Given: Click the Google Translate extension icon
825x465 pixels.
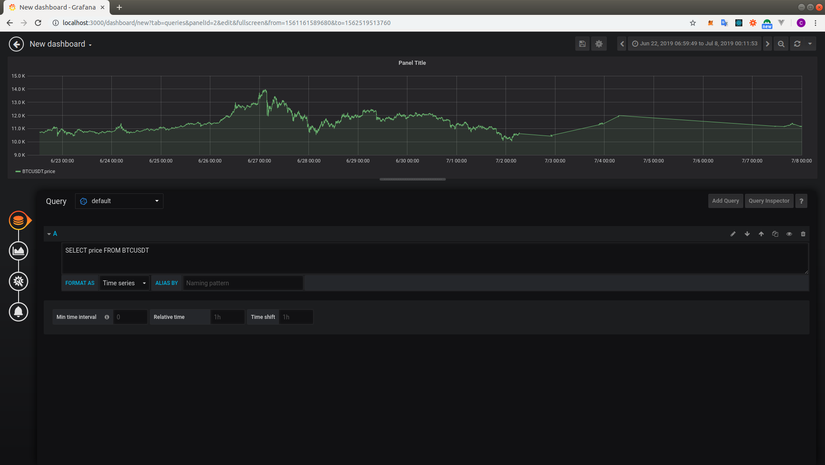Looking at the screenshot, I should coord(725,23).
